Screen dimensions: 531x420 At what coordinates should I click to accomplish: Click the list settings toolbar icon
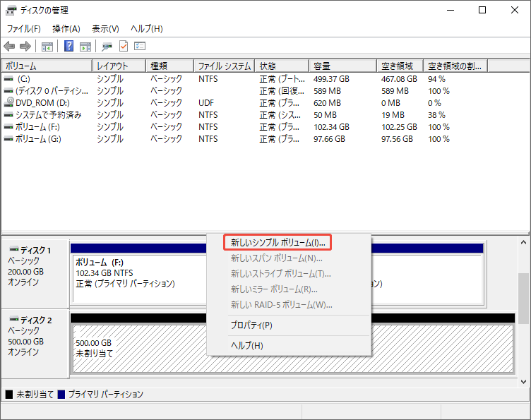(140, 46)
